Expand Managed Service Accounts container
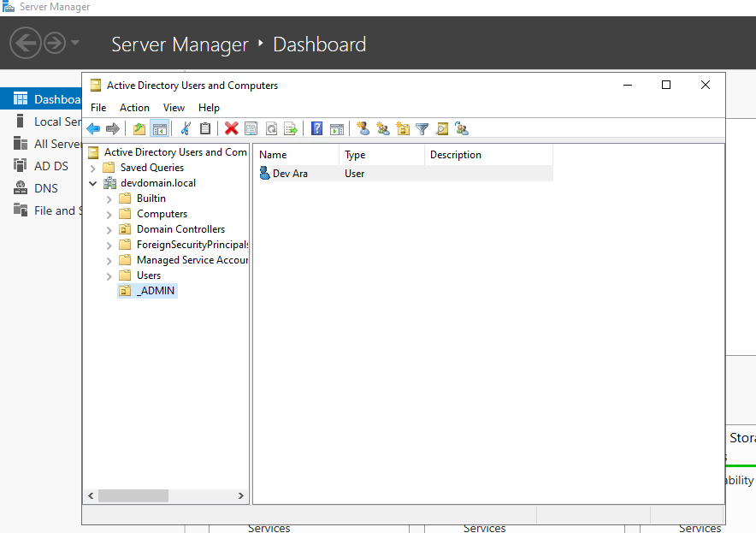Viewport: 756px width, 533px height. (x=109, y=261)
